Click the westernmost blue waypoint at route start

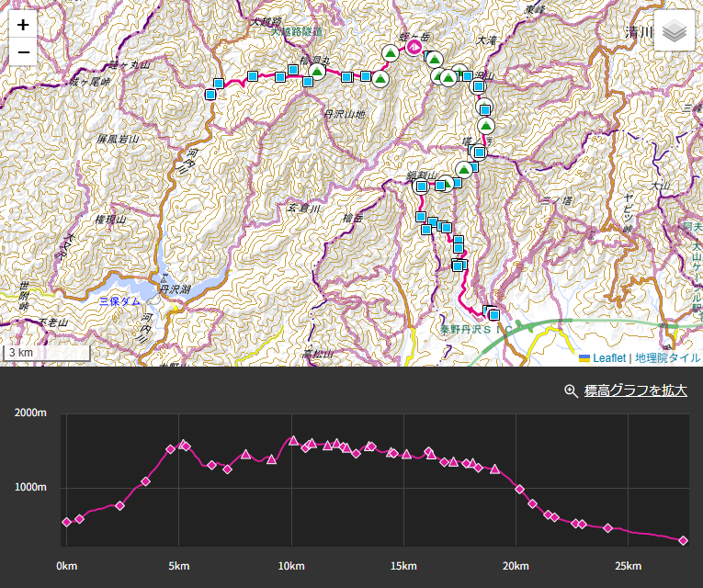pyautogui.click(x=210, y=95)
